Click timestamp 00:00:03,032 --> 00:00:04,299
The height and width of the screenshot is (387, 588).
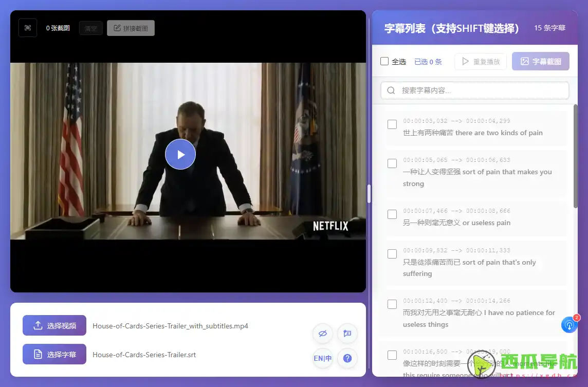click(456, 121)
